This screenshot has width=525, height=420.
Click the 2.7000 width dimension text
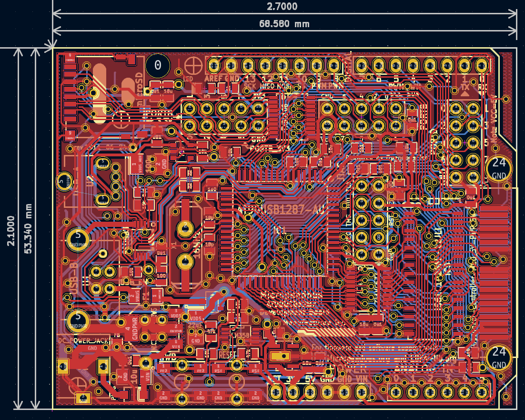[x=282, y=6]
